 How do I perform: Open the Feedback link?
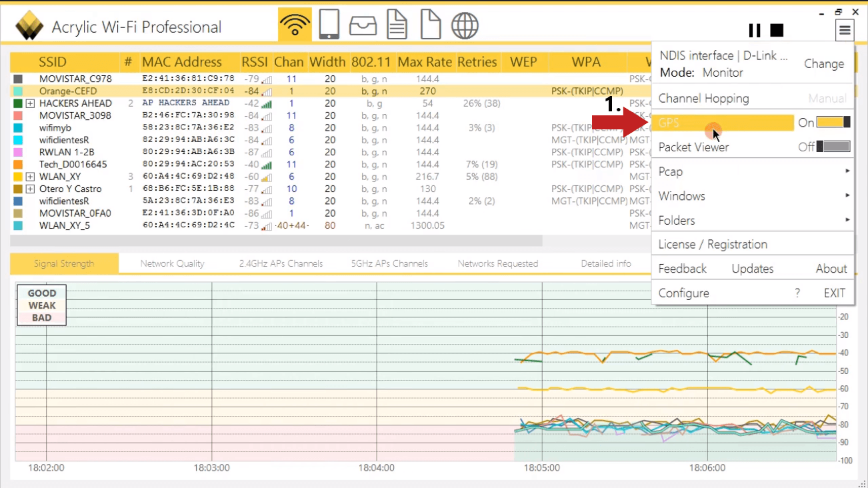(682, 269)
